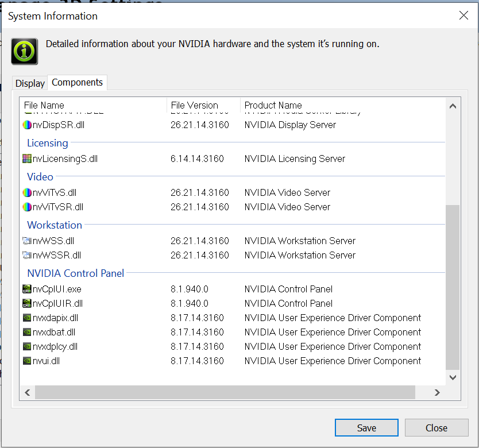Click version 26.21.14.3160 of nvDispSR.dll
The width and height of the screenshot is (479, 448).
click(200, 125)
